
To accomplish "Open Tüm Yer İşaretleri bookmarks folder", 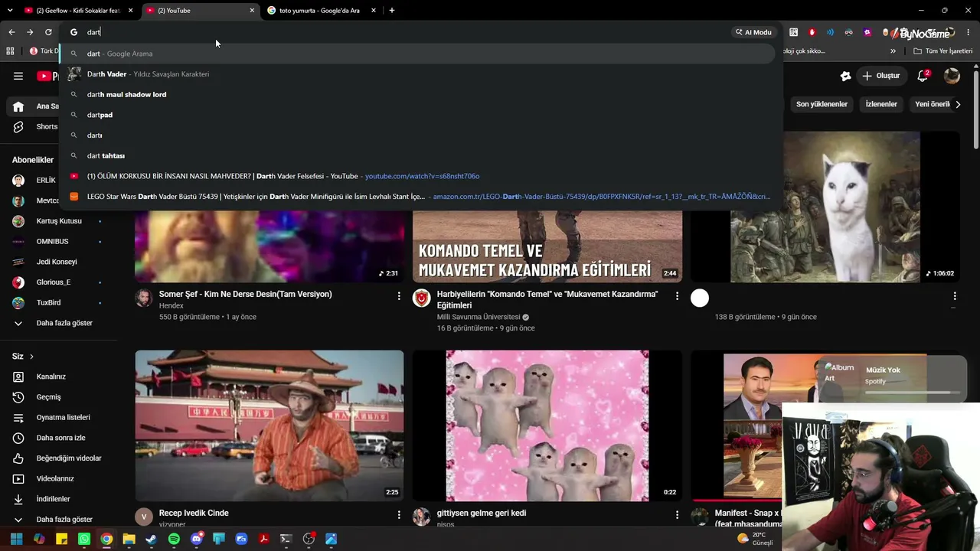I will pyautogui.click(x=943, y=51).
